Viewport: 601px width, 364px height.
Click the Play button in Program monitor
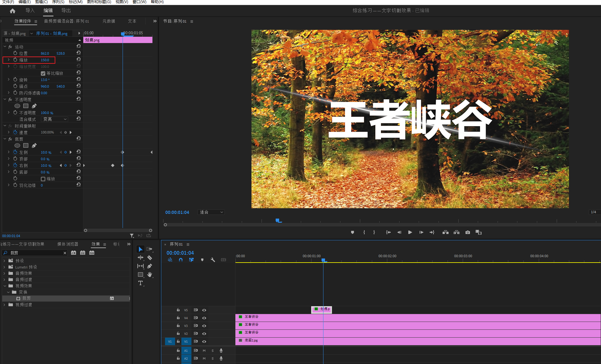tap(410, 232)
